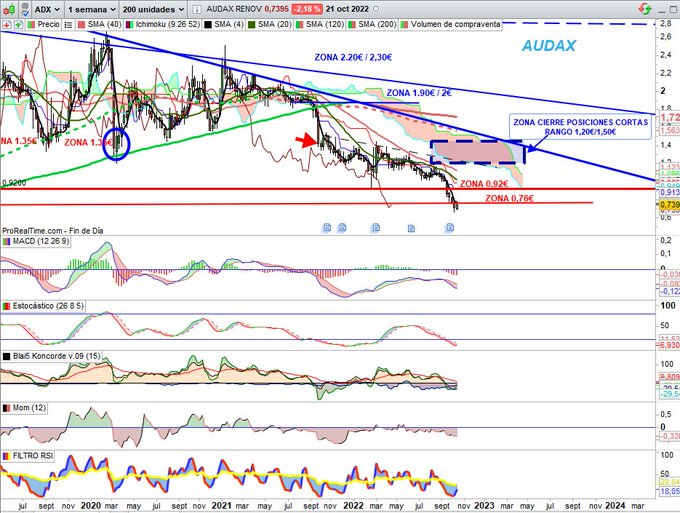The image size is (680, 513).
Task: Click the 2020 label on time axis
Action: 91,506
